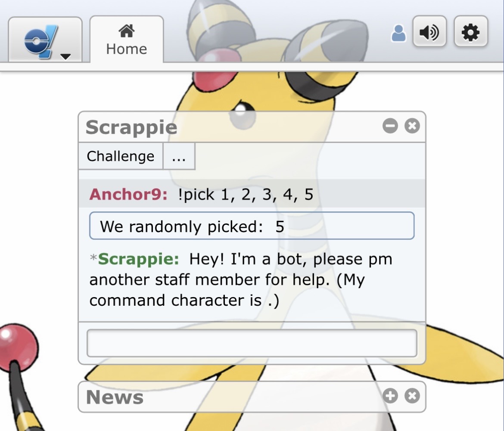Close the Scrappie private message window
Viewport: 504px width, 431px height.
coord(412,126)
